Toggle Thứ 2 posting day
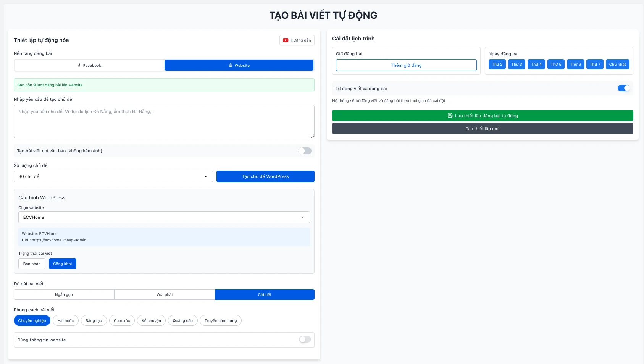 click(497, 64)
